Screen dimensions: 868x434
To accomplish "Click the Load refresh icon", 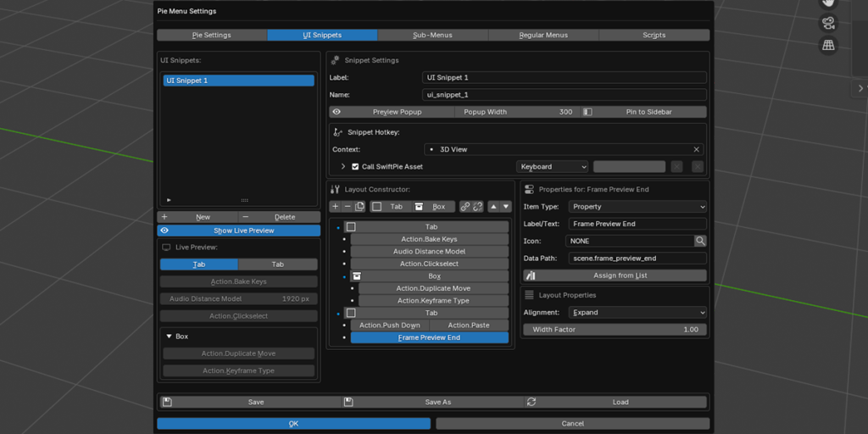I will tap(531, 402).
